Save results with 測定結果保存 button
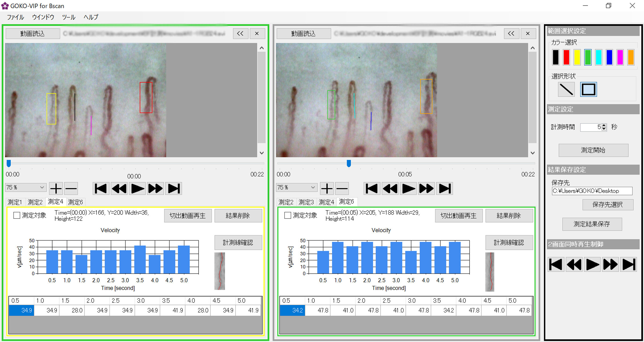Viewport: 644px width, 342px height. pyautogui.click(x=592, y=224)
